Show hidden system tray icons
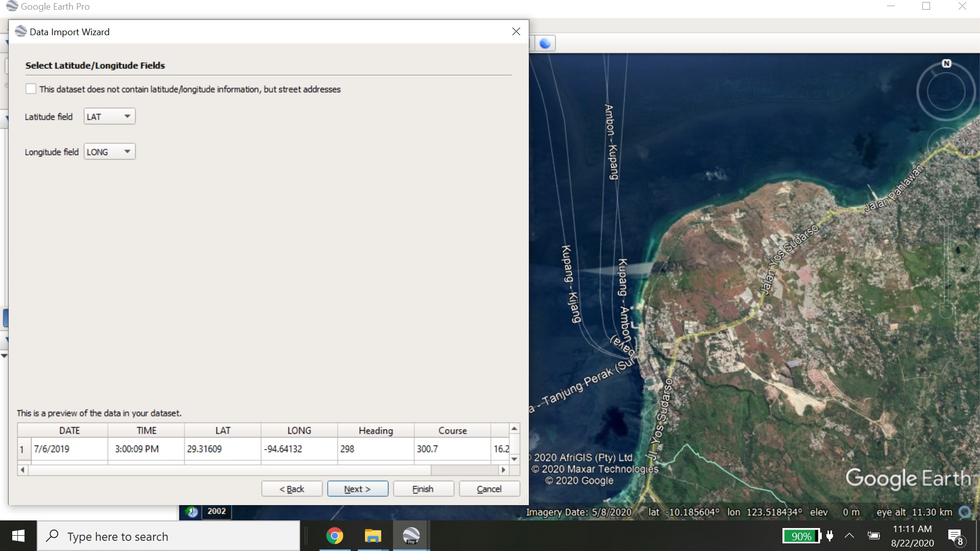 (x=849, y=536)
